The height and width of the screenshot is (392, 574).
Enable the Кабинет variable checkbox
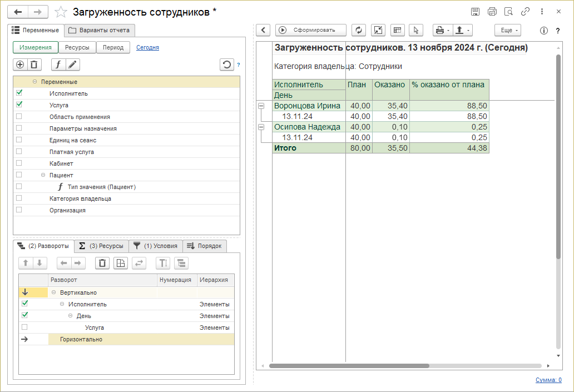(19, 163)
